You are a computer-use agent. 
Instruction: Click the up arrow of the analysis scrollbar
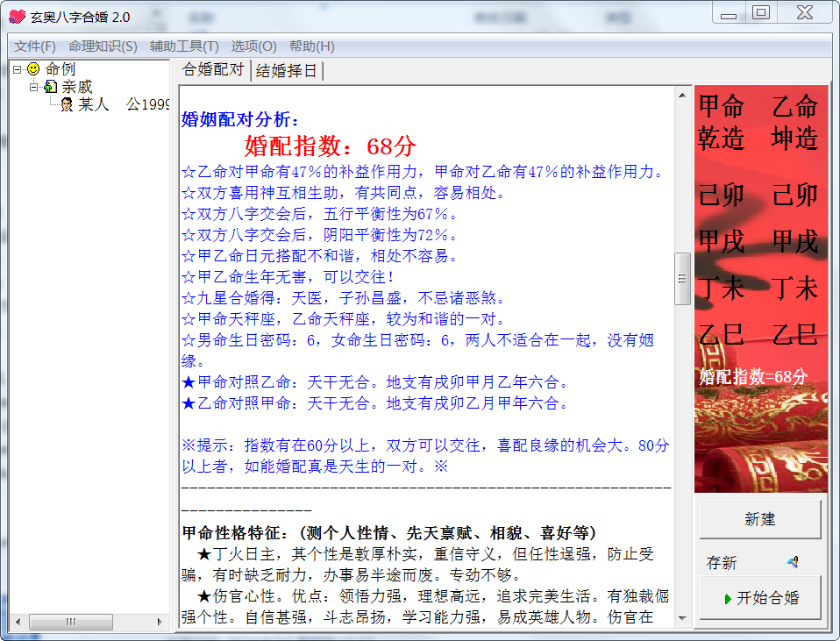pos(682,96)
